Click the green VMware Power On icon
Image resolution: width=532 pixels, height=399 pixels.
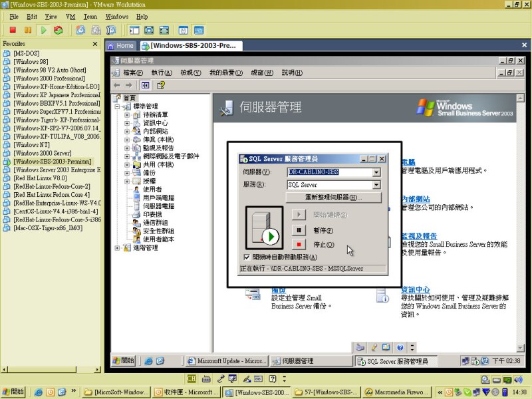pyautogui.click(x=43, y=30)
